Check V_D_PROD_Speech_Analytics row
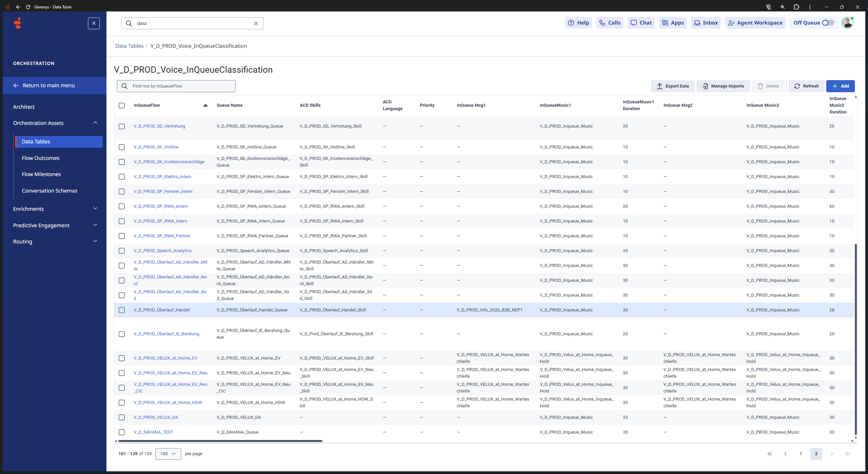This screenshot has width=868, height=474. click(x=122, y=251)
